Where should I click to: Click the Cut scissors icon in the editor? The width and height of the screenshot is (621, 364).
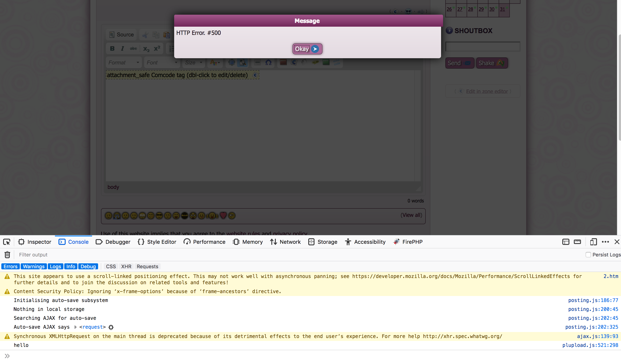tap(145, 35)
